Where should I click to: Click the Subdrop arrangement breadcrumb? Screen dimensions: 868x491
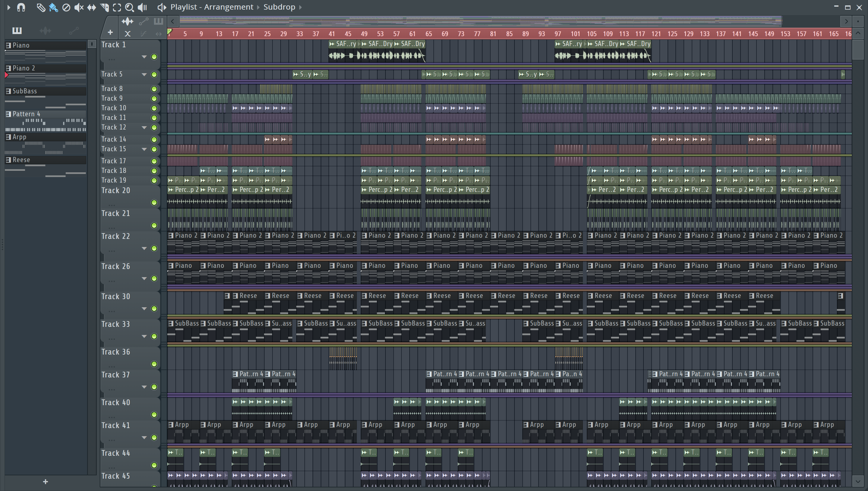[279, 7]
